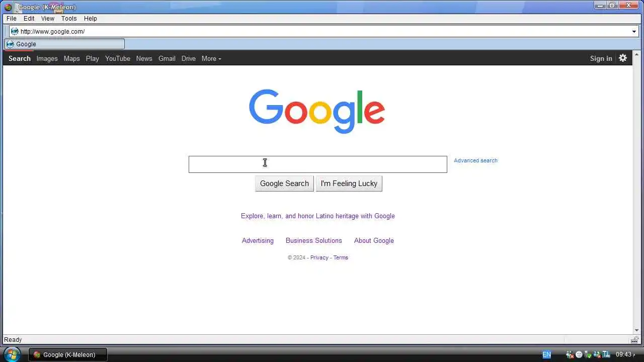Select Search in Google navigation bar
Viewport: 644px width, 362px height.
point(20,58)
